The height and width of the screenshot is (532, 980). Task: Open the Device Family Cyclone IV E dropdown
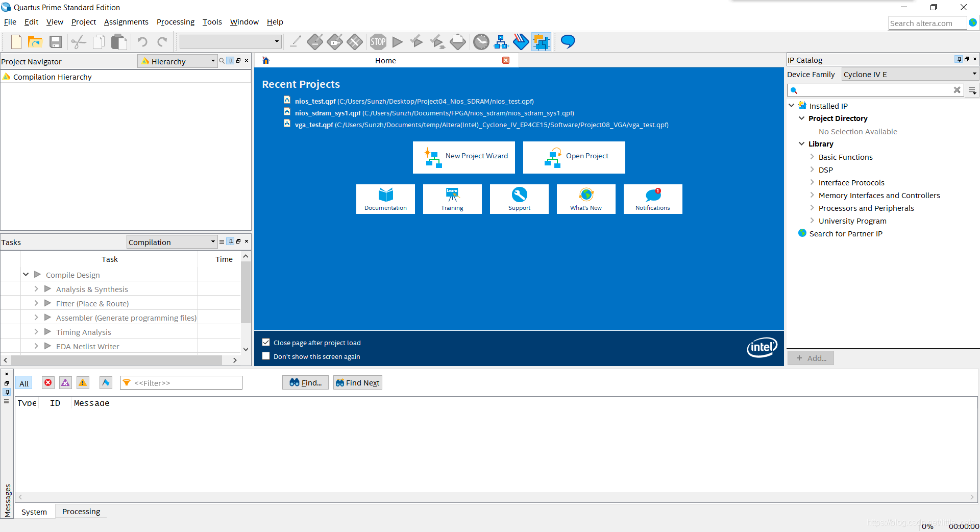coord(910,75)
